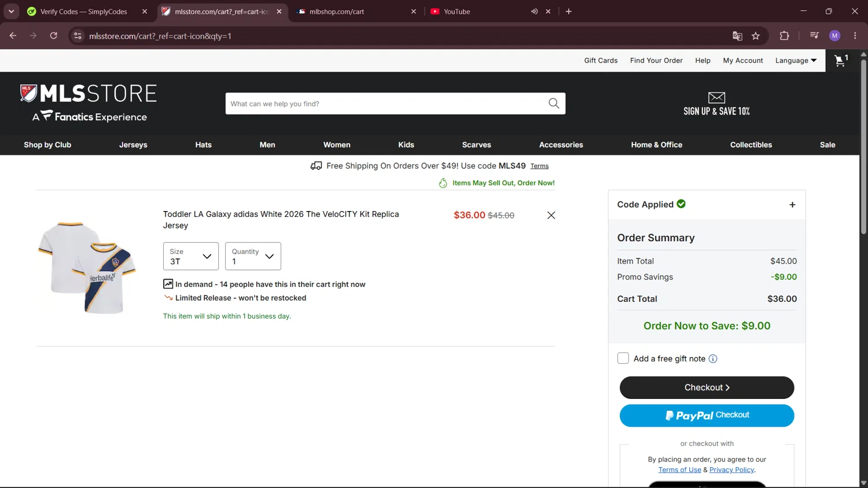Viewport: 868px width, 488px height.
Task: Open the Quantity dropdown
Action: click(x=253, y=256)
